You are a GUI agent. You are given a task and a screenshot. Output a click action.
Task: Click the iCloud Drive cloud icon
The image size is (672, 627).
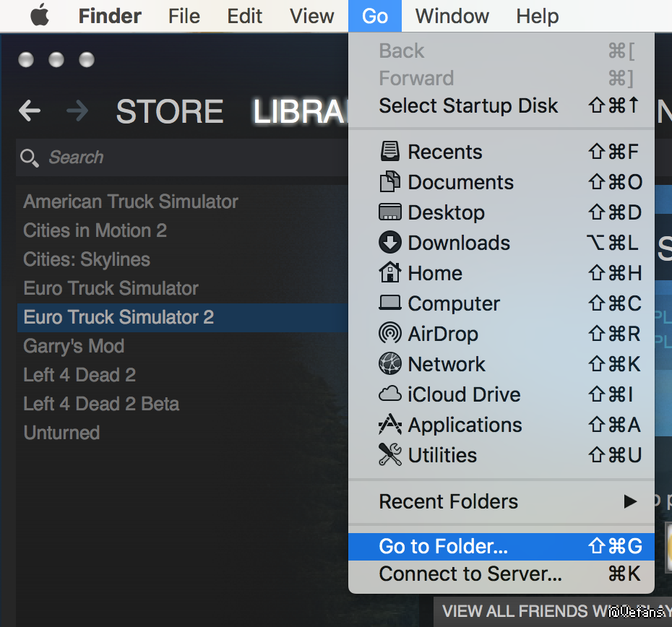pos(389,394)
